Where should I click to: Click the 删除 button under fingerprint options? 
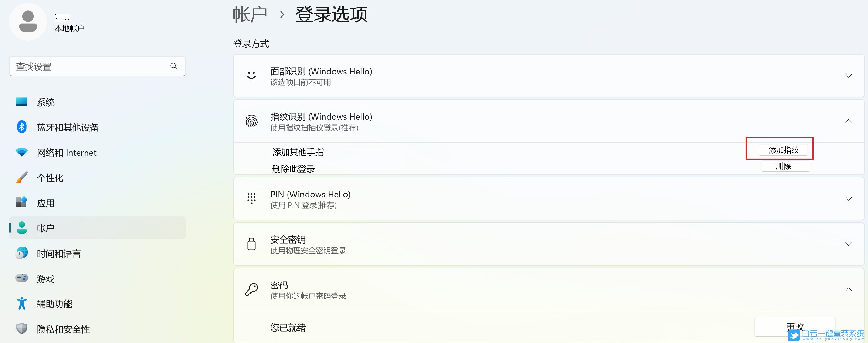pos(785,166)
